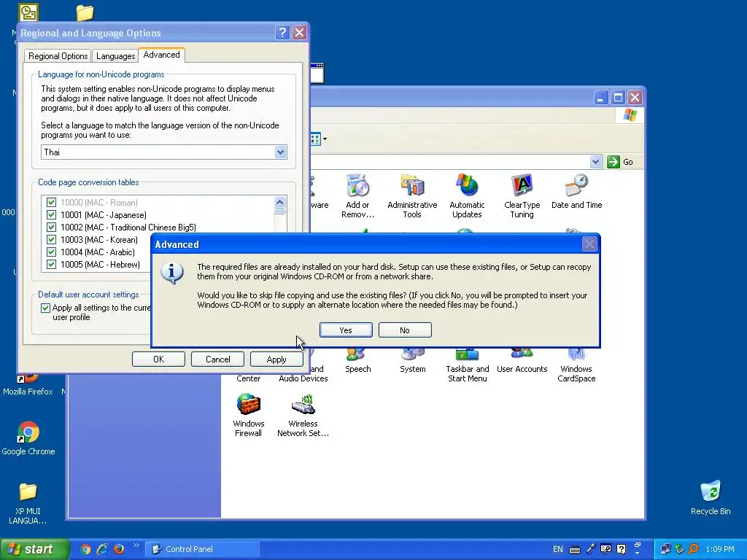
Task: Click the keyboard icon on language bar
Action: click(x=575, y=550)
